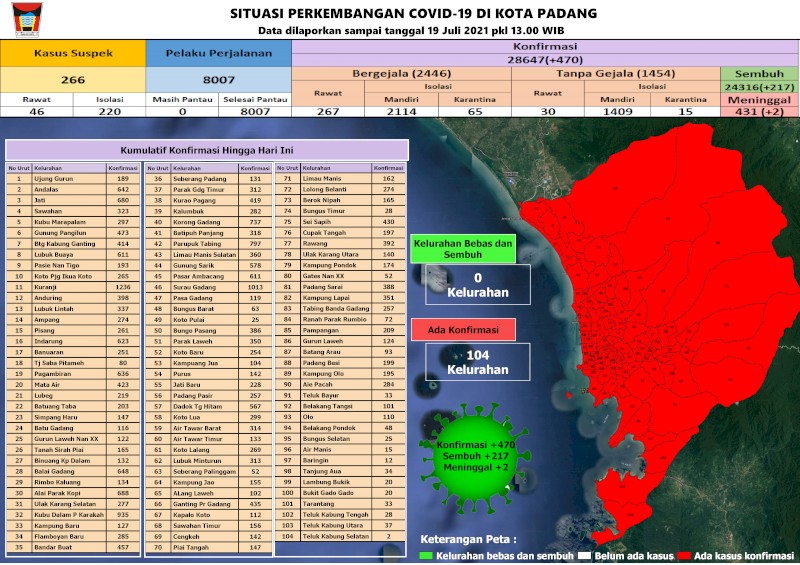Select Tanpa Gejala Rawat value '30'

(x=548, y=111)
